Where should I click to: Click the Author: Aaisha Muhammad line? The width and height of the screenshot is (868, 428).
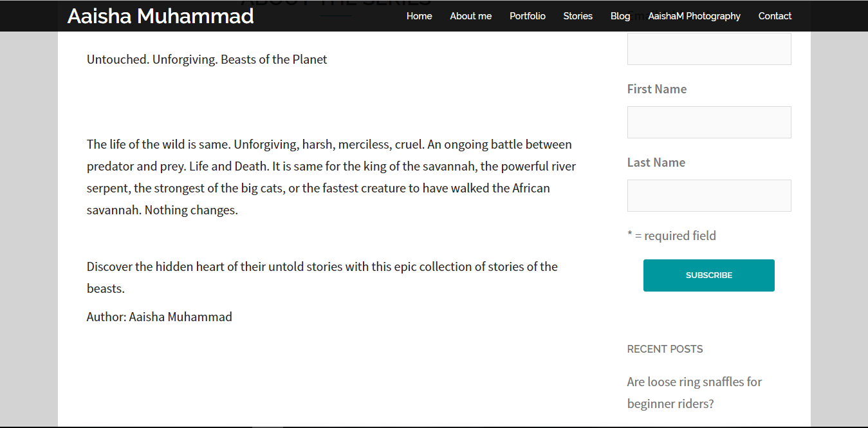click(x=159, y=317)
